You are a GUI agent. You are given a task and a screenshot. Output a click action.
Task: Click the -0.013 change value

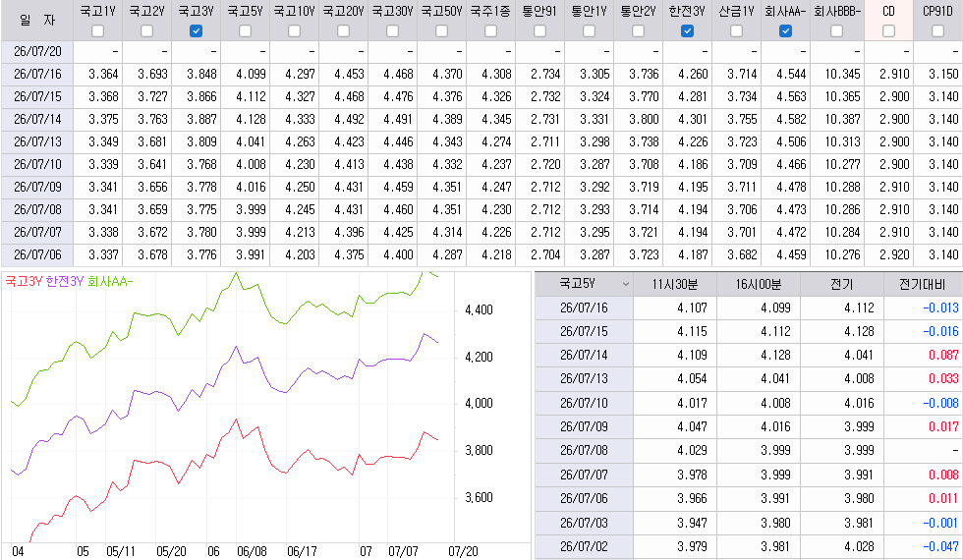point(941,308)
